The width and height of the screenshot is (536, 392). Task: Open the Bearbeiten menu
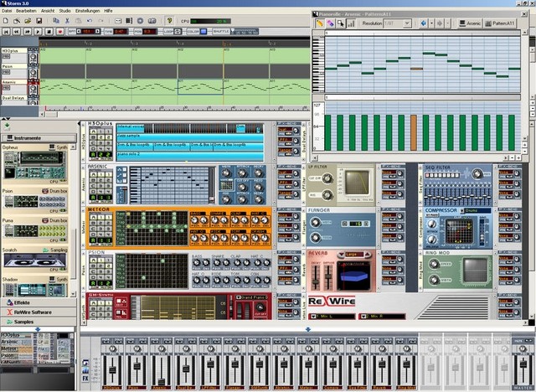[x=26, y=11]
